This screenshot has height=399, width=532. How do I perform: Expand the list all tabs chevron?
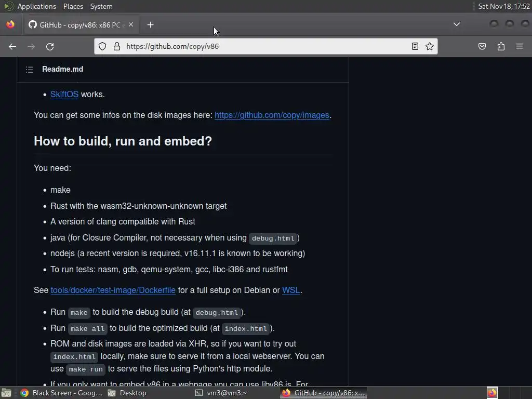(x=457, y=24)
